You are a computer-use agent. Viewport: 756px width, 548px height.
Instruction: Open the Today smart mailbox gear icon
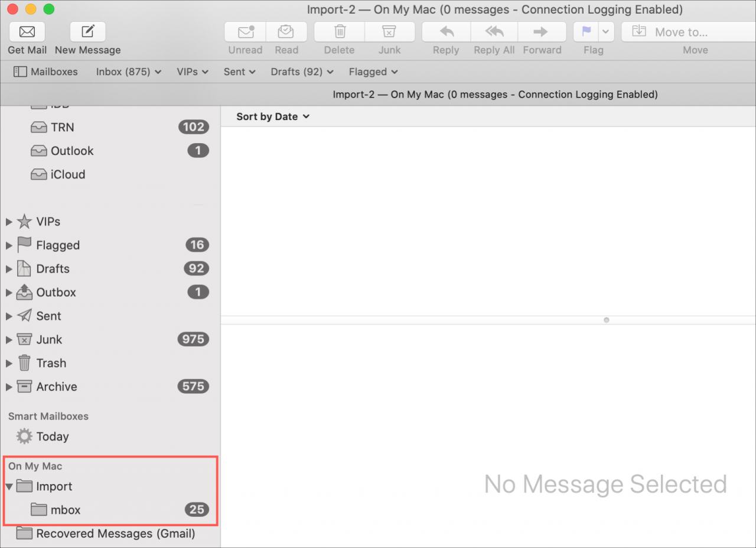click(x=24, y=436)
